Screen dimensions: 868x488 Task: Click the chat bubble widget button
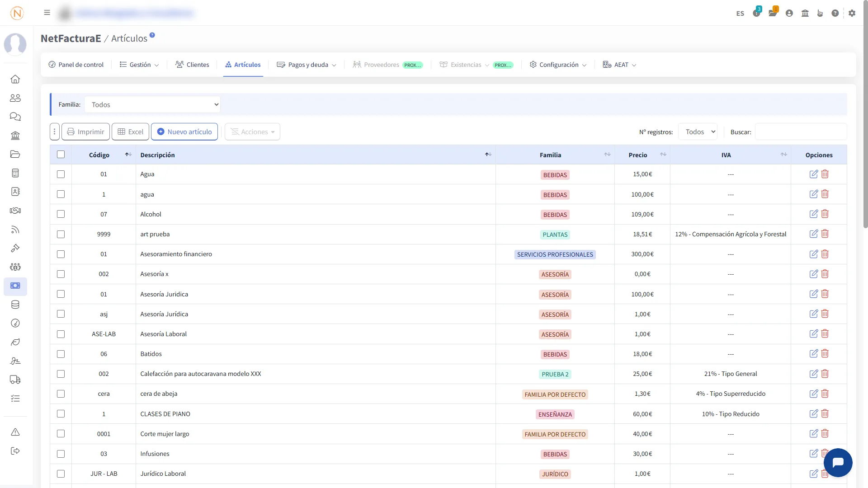click(x=838, y=462)
